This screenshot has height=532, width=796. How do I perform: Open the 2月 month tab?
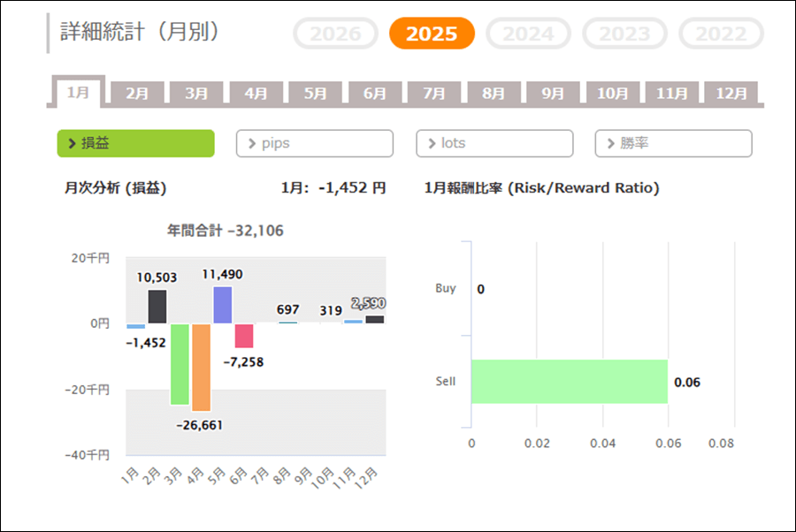pyautogui.click(x=137, y=93)
